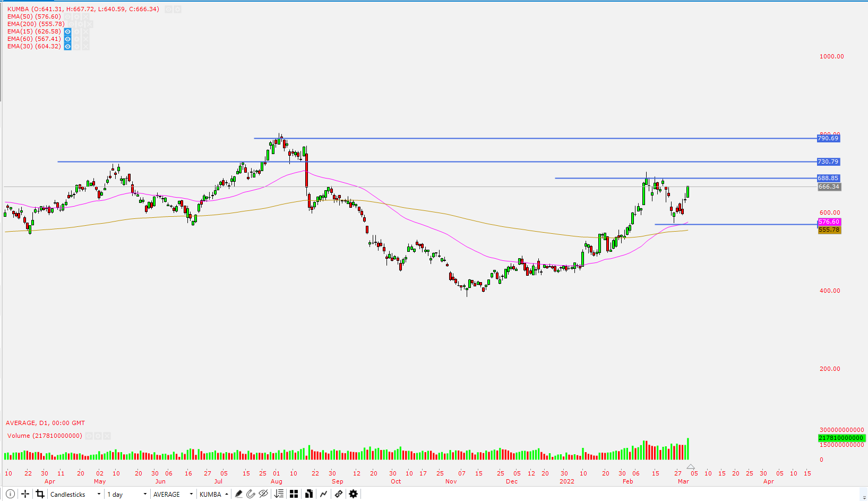Screen dimensions: 868x501
Task: Open the 1 day timeframe dropdown
Action: point(126,494)
